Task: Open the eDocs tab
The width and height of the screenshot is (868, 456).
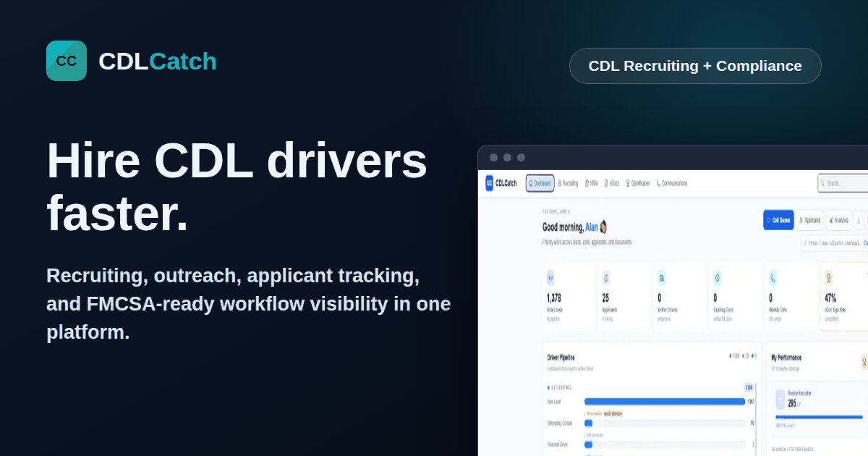Action: click(612, 183)
